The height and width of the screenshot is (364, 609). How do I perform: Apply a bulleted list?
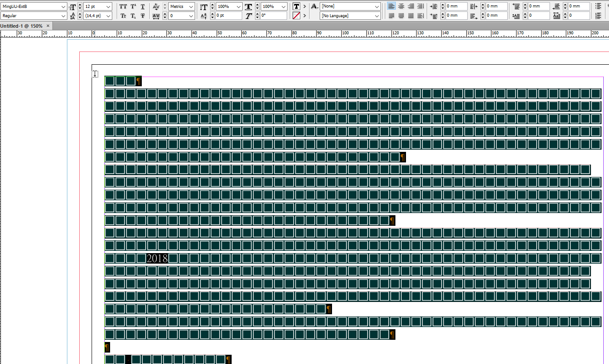pos(598,7)
